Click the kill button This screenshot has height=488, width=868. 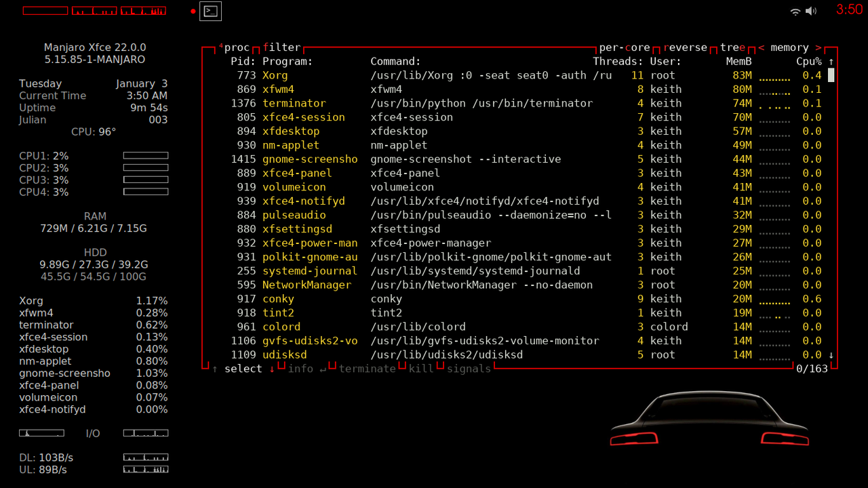(420, 369)
